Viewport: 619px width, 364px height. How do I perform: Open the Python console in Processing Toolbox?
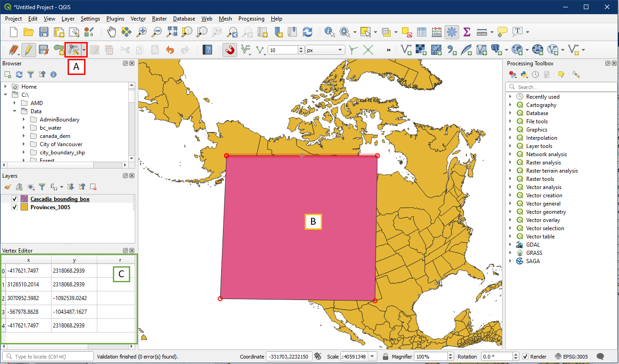click(524, 74)
